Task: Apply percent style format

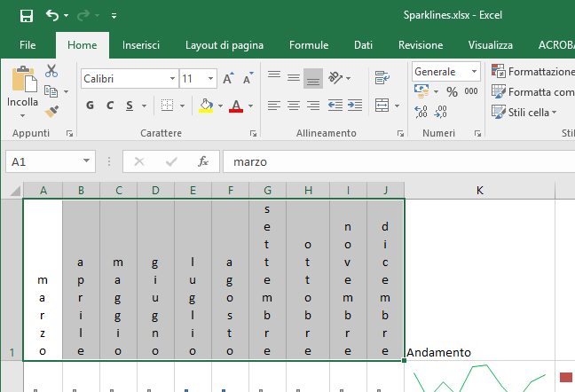Action: [x=452, y=91]
